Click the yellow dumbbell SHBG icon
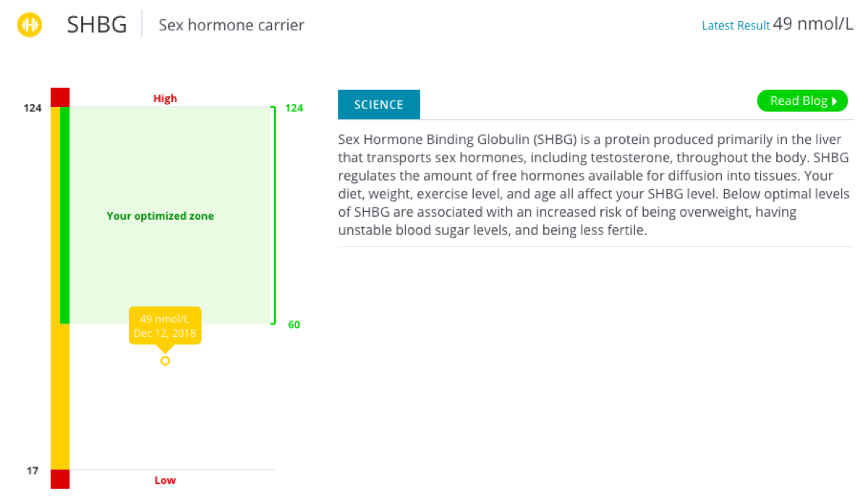The height and width of the screenshot is (504, 868). [30, 25]
